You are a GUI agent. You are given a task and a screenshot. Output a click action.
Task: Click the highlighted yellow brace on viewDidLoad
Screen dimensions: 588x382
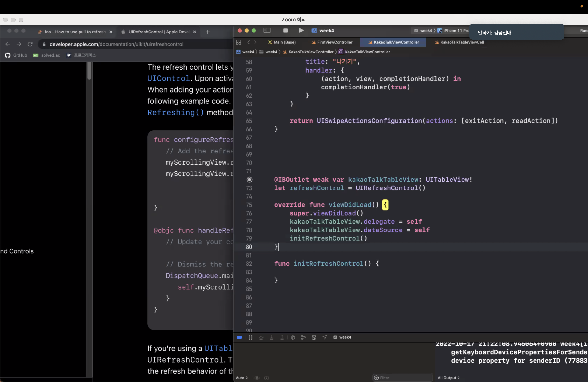point(385,205)
